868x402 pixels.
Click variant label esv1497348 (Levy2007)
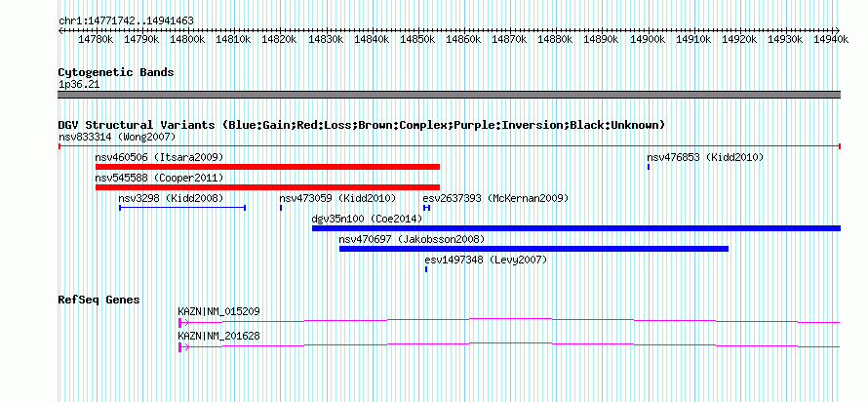click(486, 260)
